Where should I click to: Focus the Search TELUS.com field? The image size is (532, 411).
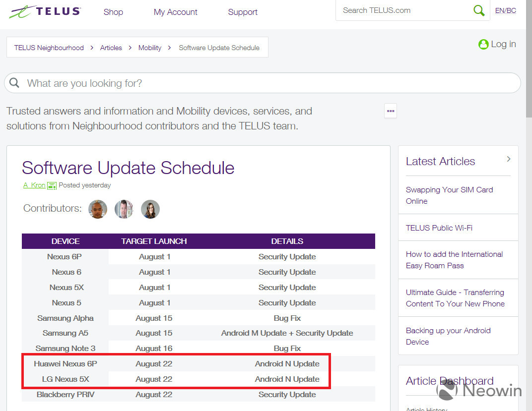pos(404,10)
